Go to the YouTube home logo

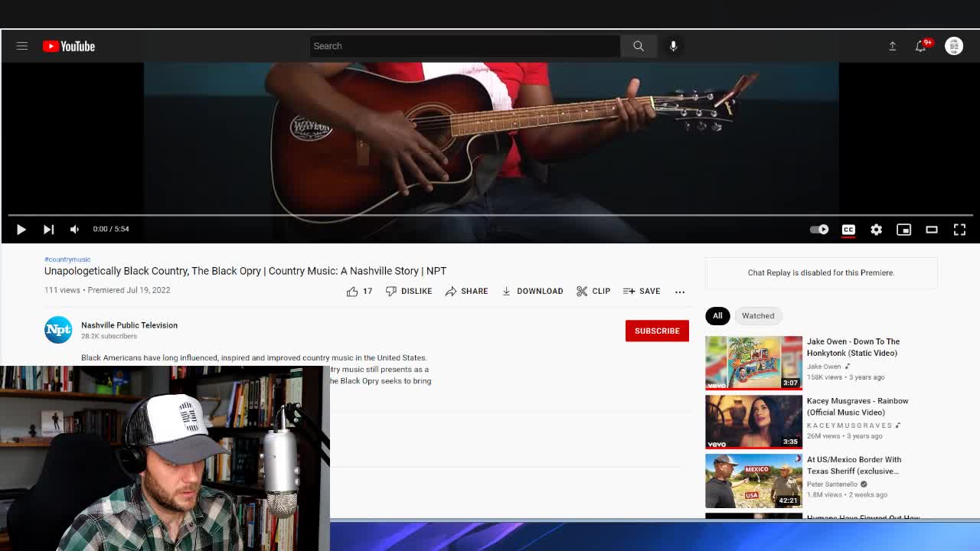(69, 46)
